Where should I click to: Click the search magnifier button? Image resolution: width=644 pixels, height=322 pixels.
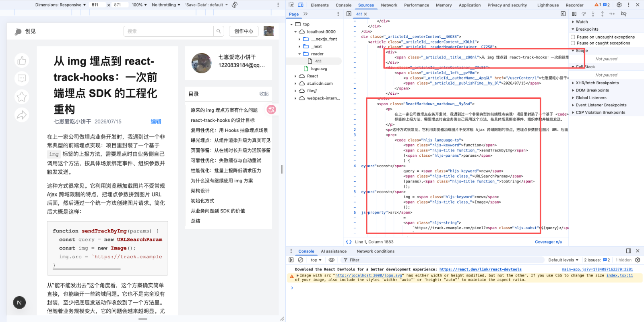coord(219,31)
